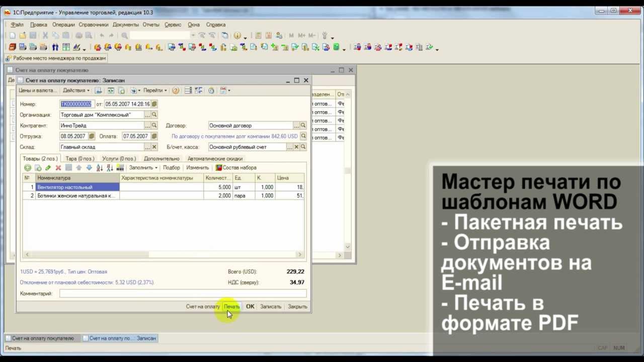Open Контрагент selection ellipsis button
Screen dimensions: 644x362
tap(147, 126)
